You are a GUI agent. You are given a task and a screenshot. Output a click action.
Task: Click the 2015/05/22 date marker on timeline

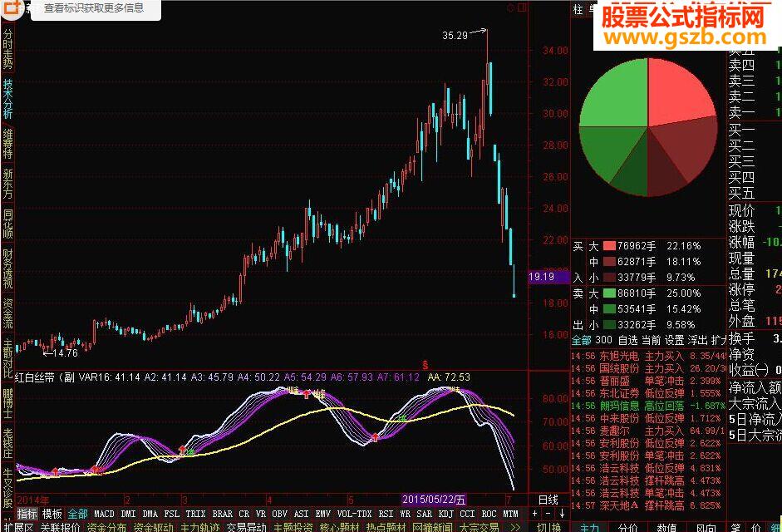pos(434,500)
